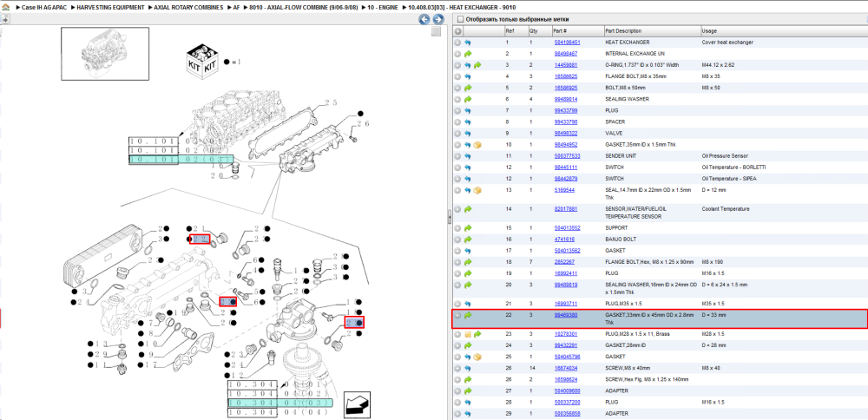Click green arrow icon in INTERNAL EXCHANGE UN row
Viewport: 868px width, 420px height.
click(x=468, y=54)
